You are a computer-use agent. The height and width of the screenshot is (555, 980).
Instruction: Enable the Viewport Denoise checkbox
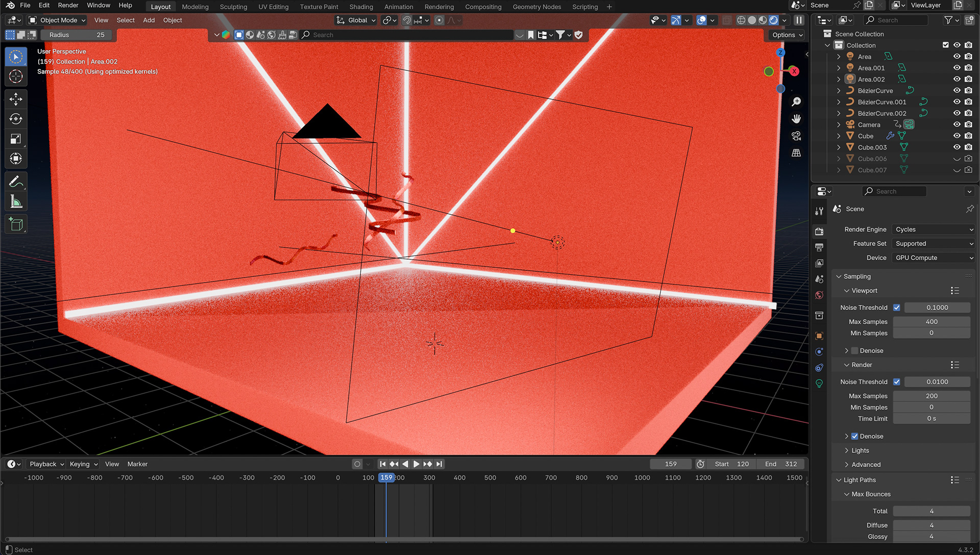tap(854, 351)
